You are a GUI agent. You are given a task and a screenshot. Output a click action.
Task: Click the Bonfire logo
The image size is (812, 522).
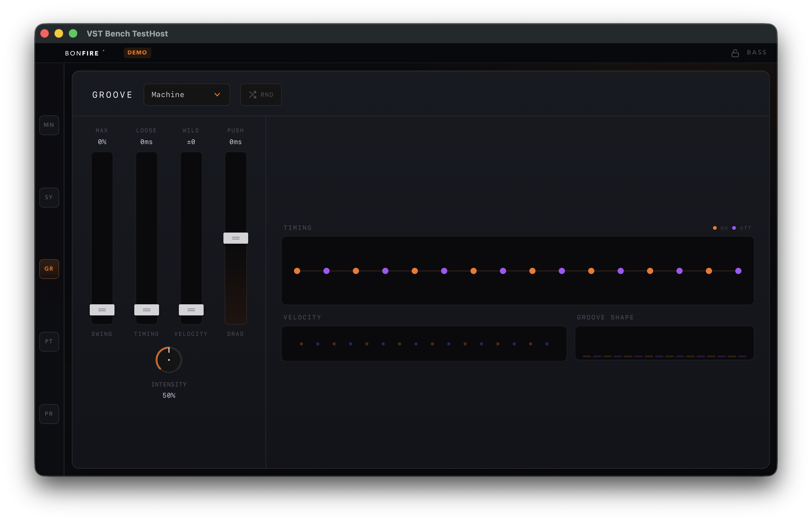point(82,53)
